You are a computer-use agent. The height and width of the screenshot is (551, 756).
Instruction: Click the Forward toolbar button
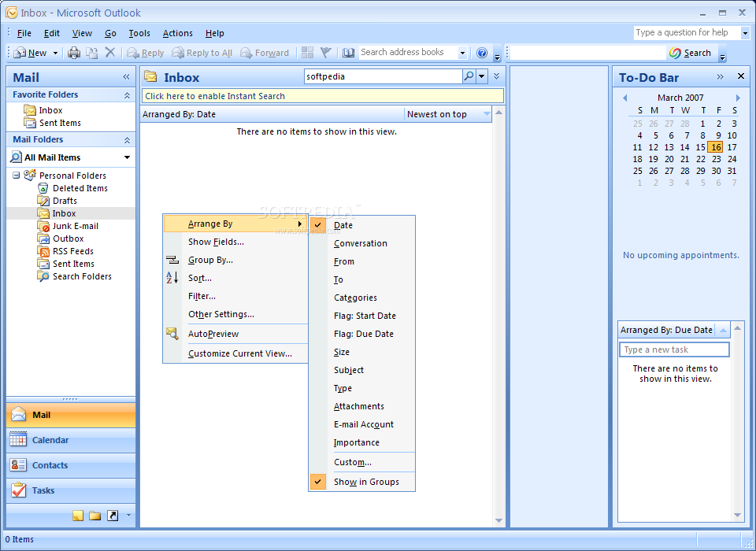point(265,53)
